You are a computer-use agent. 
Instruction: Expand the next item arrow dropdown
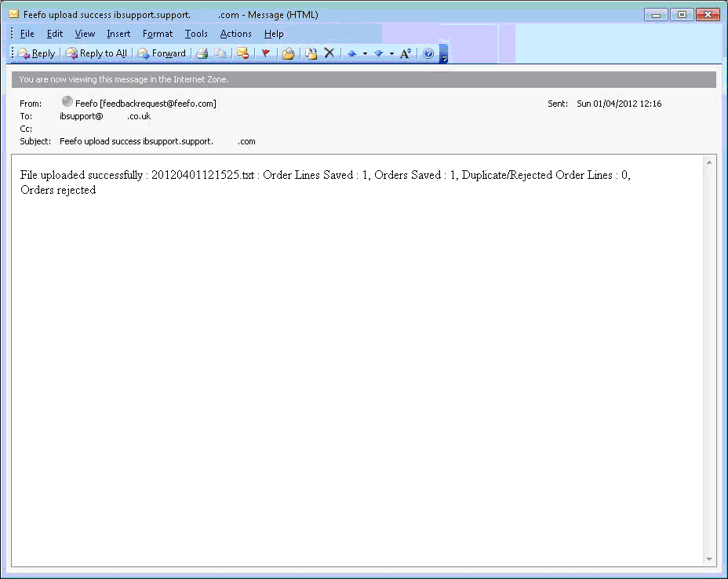click(x=391, y=53)
